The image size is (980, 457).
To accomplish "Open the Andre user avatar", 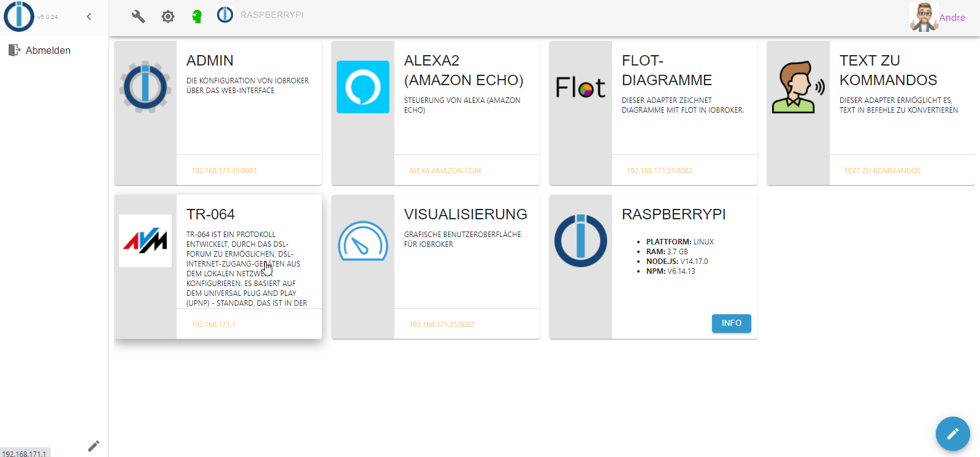I will 923,17.
